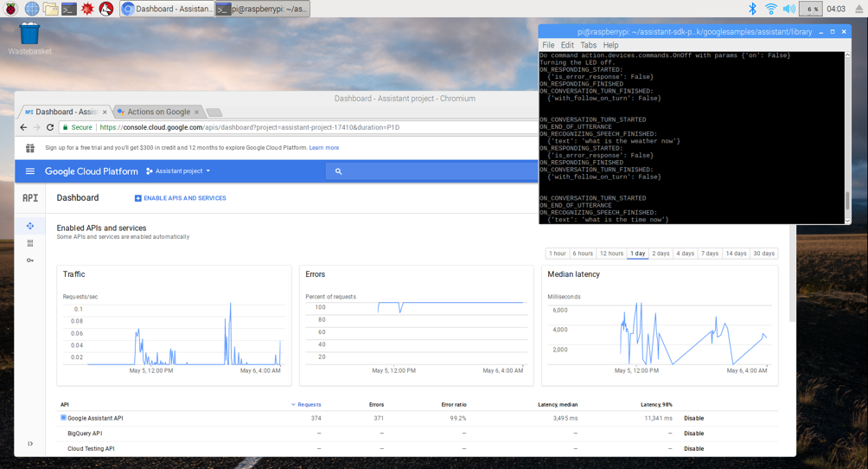Click the Cloud Platform search box
Image resolution: width=868 pixels, height=469 pixels.
432,171
